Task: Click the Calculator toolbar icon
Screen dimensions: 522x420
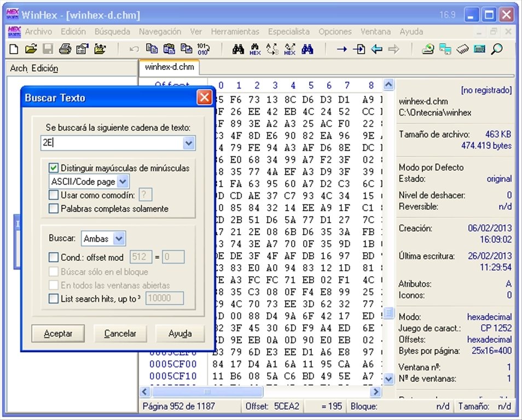Action: [479, 49]
